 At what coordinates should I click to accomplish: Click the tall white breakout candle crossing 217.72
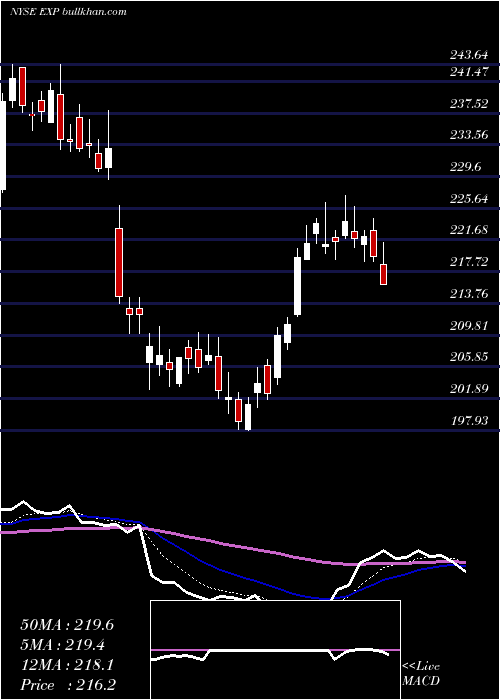[x=297, y=286]
